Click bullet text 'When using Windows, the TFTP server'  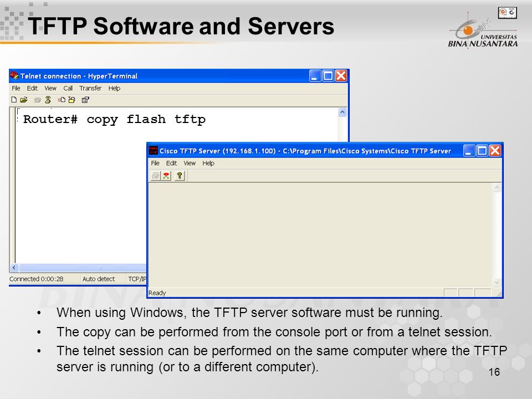click(250, 313)
